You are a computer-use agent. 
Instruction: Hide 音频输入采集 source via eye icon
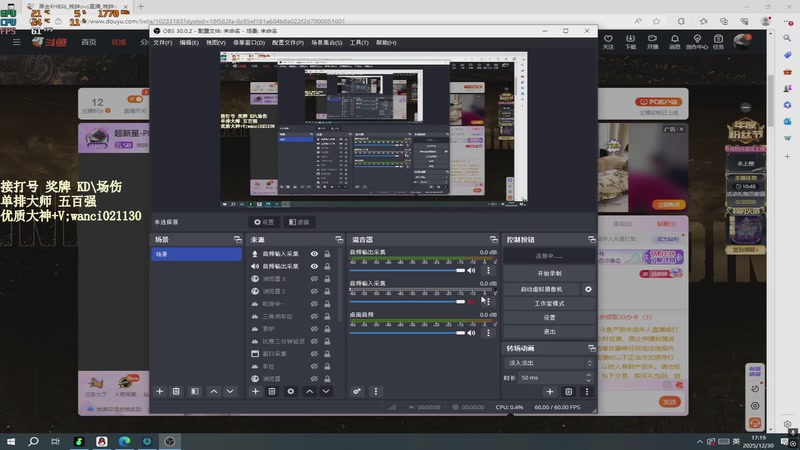click(314, 254)
